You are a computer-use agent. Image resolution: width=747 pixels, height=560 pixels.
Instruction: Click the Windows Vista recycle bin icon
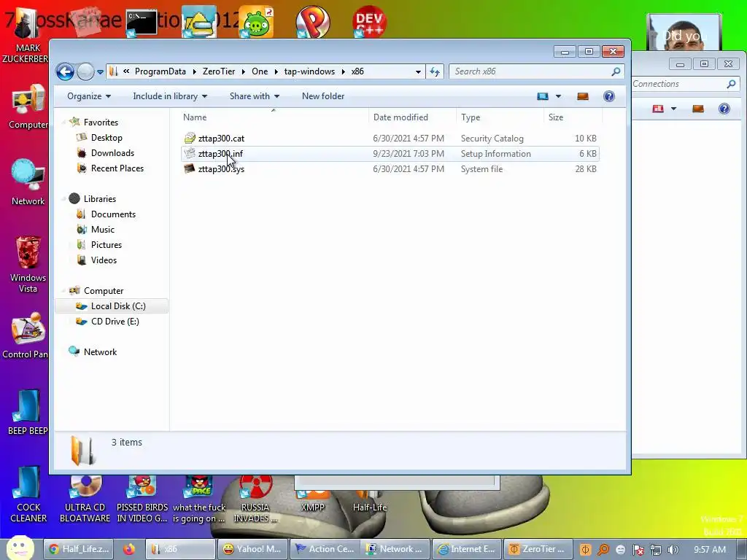coord(28,264)
